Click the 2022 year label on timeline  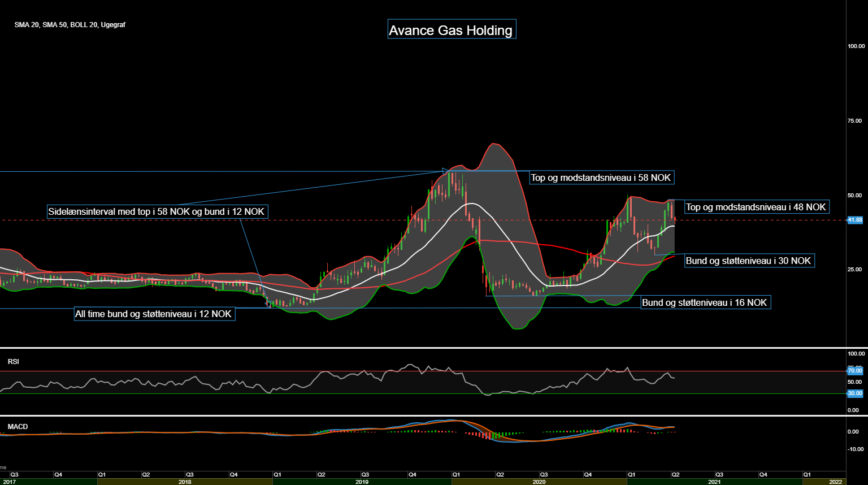pyautogui.click(x=836, y=482)
